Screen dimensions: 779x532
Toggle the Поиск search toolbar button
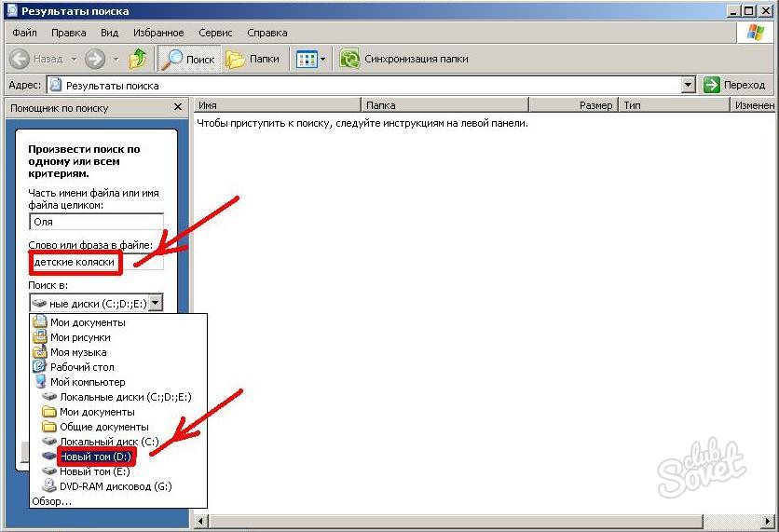click(x=187, y=59)
